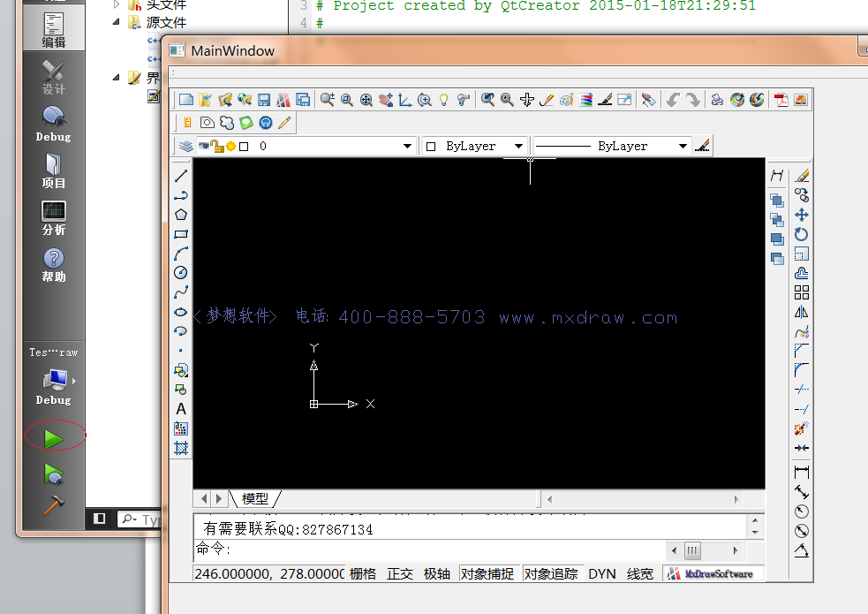The image size is (868, 614).
Task: Click the MxDrawSoftware status bar link
Action: [713, 574]
